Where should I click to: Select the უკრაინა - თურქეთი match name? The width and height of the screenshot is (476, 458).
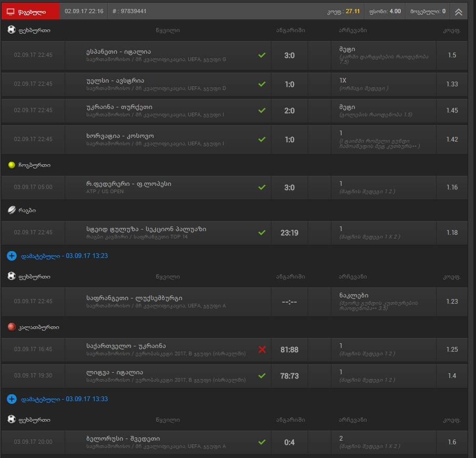pyautogui.click(x=119, y=107)
